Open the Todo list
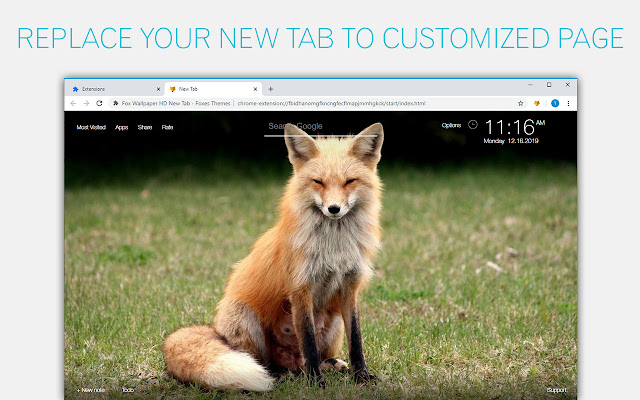 pos(128,390)
